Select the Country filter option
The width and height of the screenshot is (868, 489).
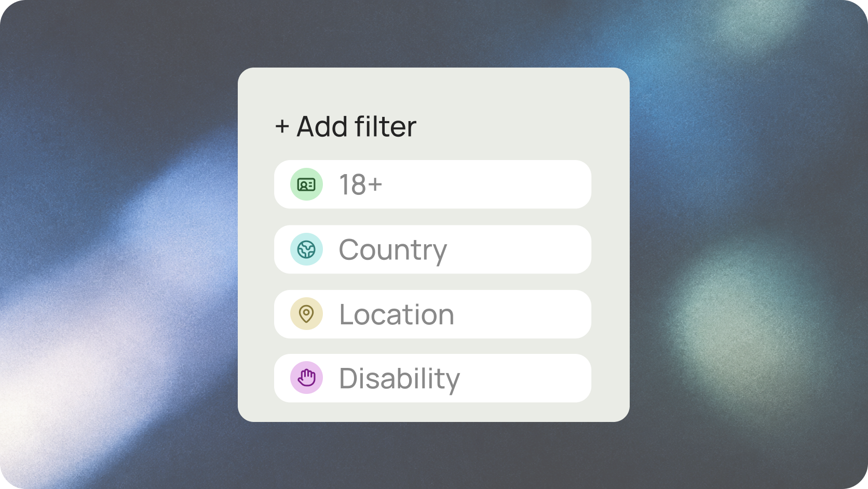pyautogui.click(x=432, y=249)
